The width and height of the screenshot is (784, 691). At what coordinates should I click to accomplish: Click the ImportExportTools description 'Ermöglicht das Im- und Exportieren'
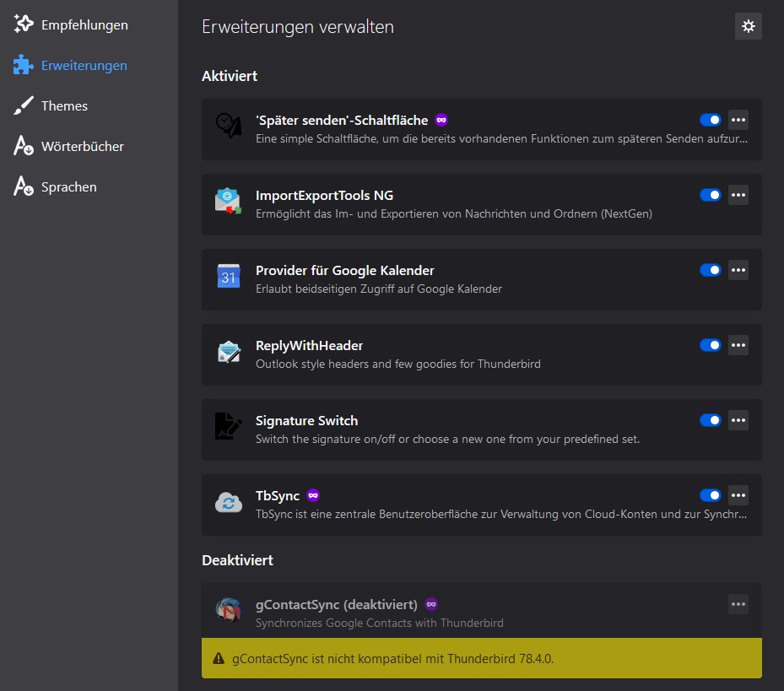click(454, 213)
